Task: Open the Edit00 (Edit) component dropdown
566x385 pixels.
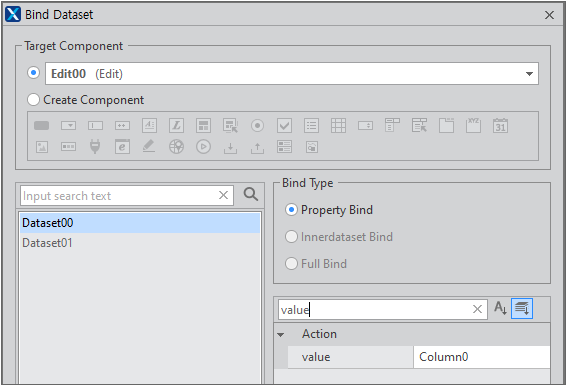Action: click(292, 74)
